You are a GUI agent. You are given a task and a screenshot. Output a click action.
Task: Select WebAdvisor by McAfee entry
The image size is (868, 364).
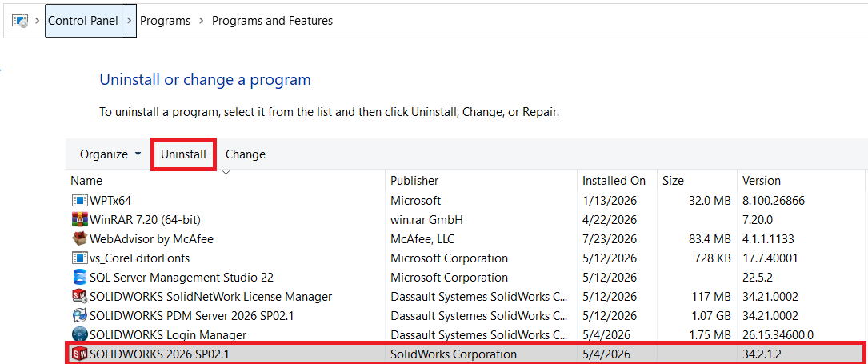pyautogui.click(x=151, y=239)
